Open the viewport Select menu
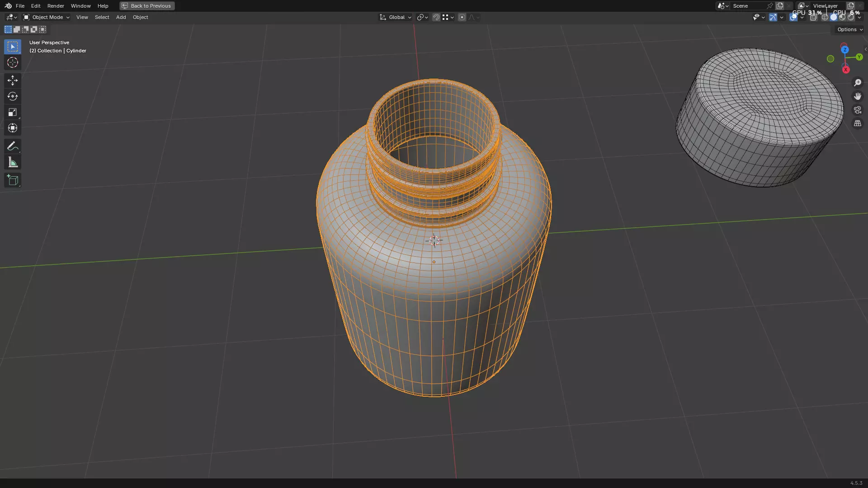Screen dimensions: 868x488 coord(102,17)
